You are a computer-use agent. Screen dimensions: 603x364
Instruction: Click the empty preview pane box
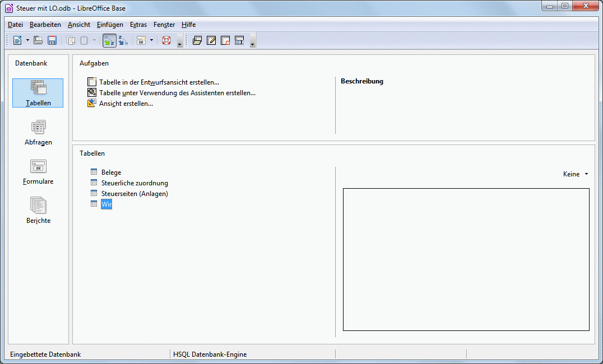(x=466, y=259)
